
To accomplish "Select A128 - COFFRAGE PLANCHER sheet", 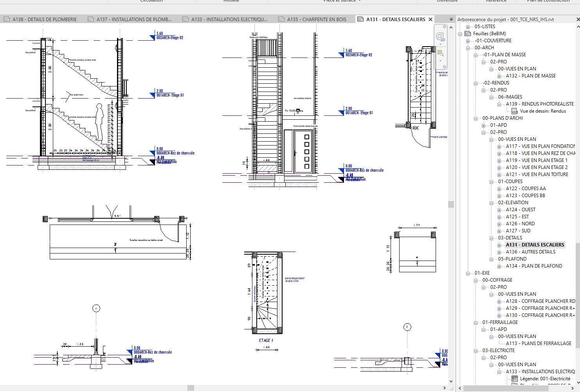I will (x=540, y=301).
